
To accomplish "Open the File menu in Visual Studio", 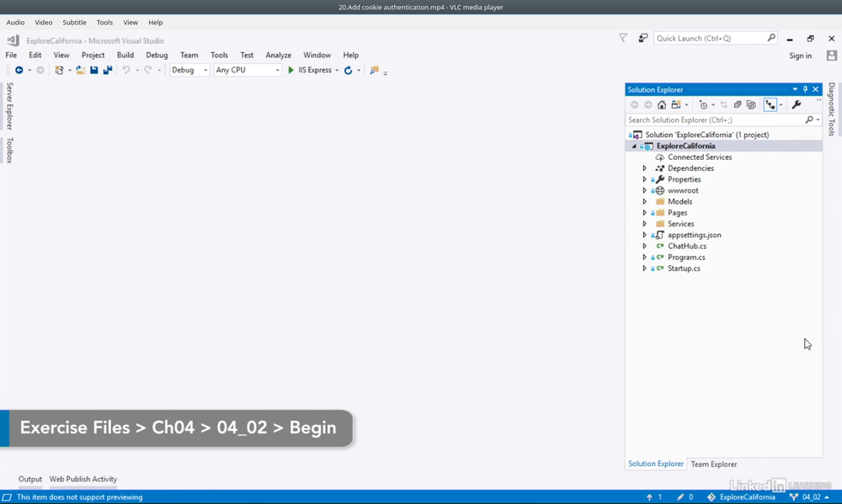I will (x=11, y=55).
